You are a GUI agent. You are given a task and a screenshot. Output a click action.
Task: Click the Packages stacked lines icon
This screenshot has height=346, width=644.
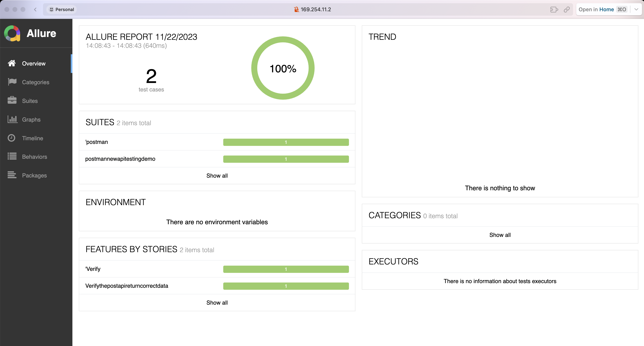click(x=12, y=175)
